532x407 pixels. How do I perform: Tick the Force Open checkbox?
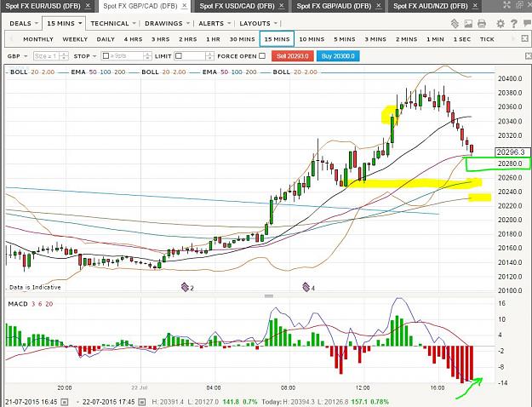click(x=262, y=55)
